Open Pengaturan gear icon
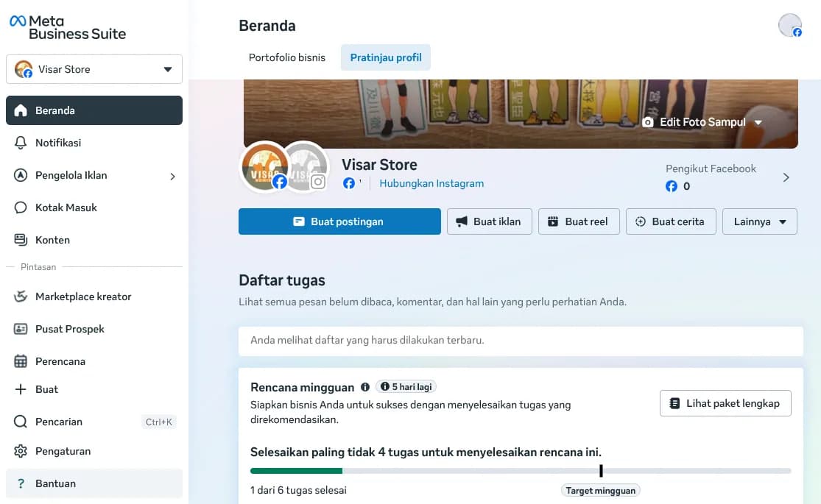The image size is (821, 504). (x=21, y=451)
